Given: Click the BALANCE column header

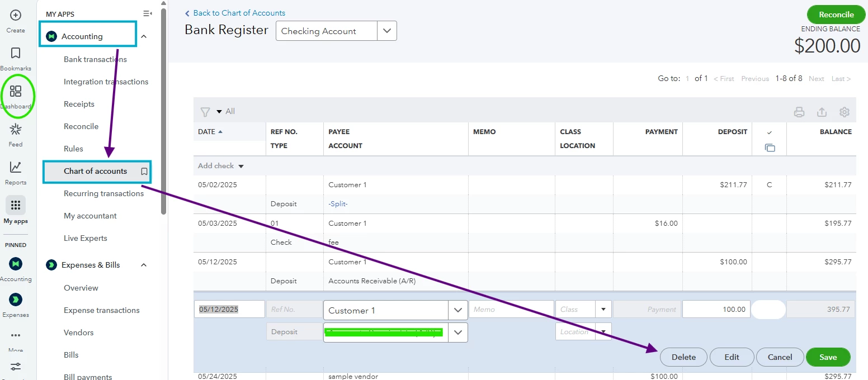Looking at the screenshot, I should [836, 132].
